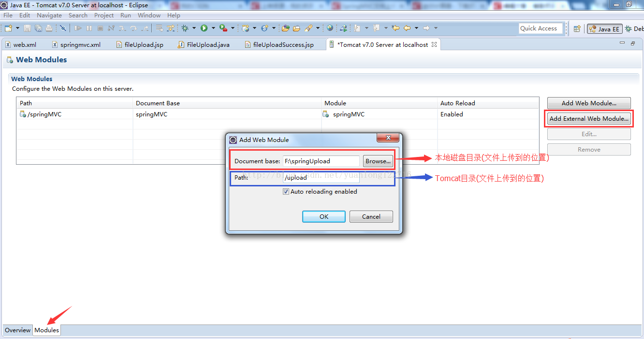Switch to the Java EE perspective

(604, 29)
